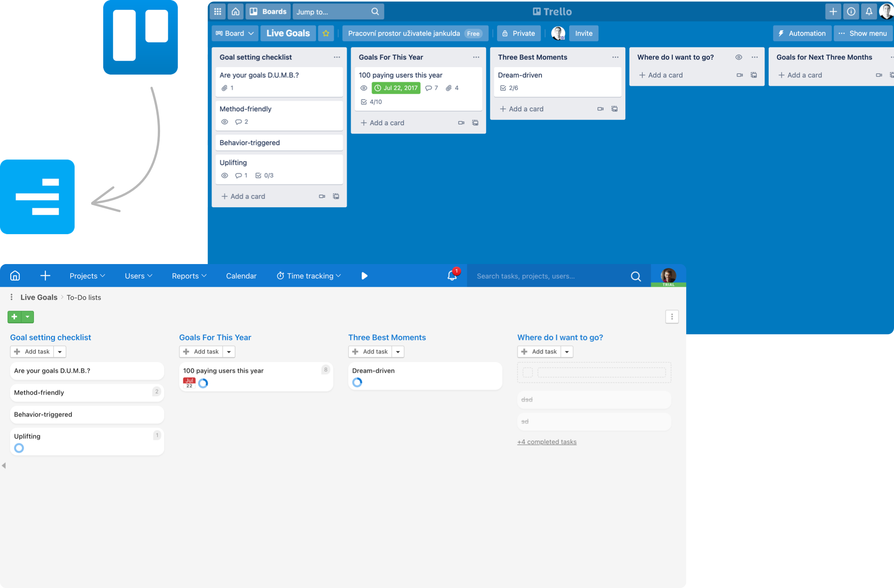Screen dimensions: 894x588
Task: Open Add task arrow under Goals For This Year
Action: pyautogui.click(x=229, y=352)
